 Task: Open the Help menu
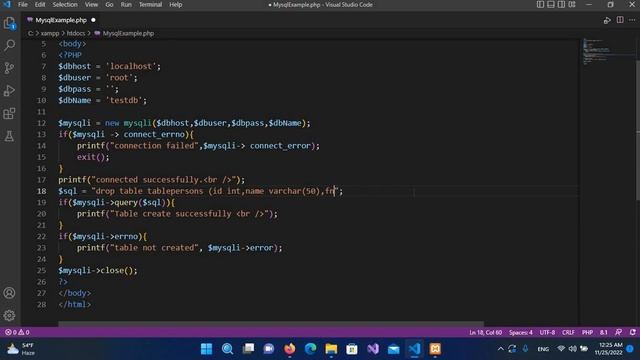click(176, 4)
